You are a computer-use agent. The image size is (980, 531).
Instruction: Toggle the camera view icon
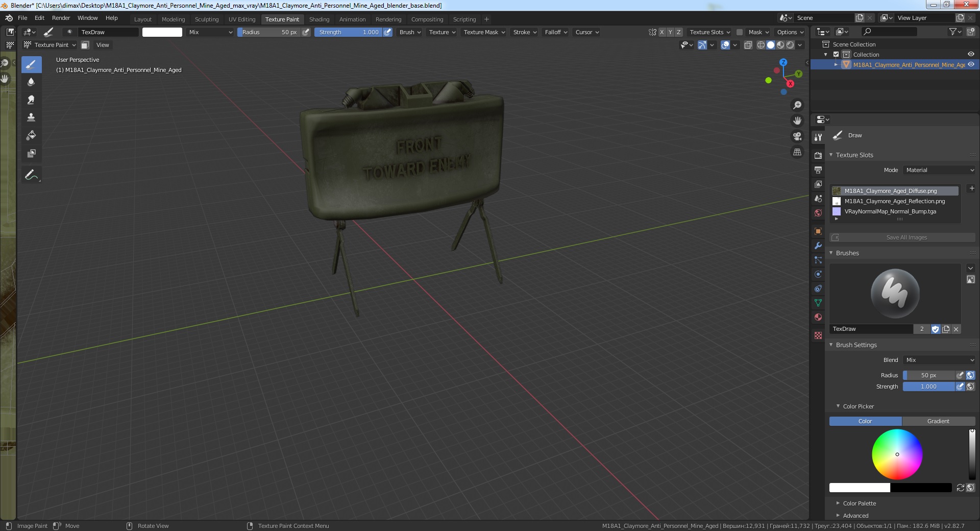tap(797, 136)
